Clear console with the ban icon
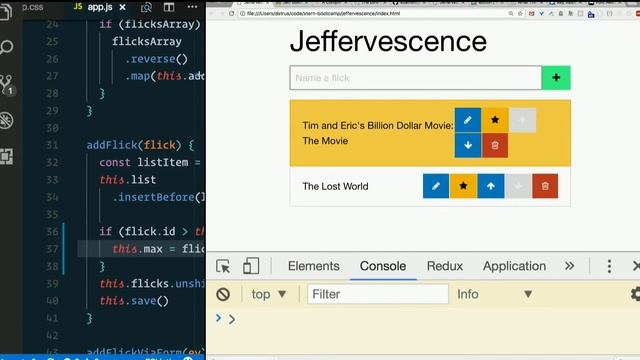This screenshot has width=640, height=360. coord(223,294)
